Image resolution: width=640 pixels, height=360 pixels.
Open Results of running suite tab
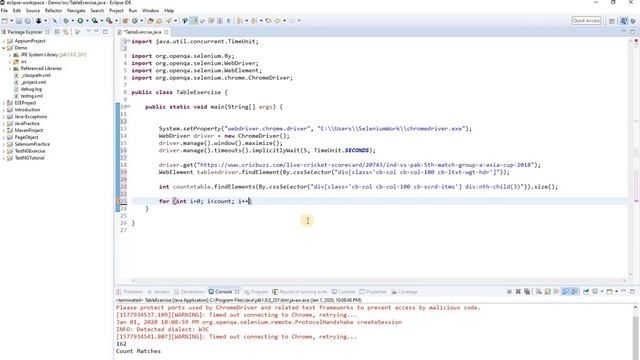(x=300, y=292)
